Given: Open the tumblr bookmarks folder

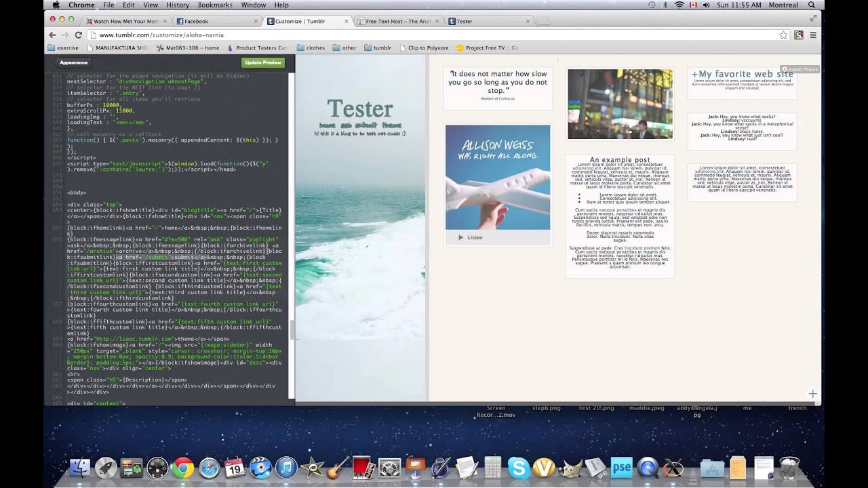Looking at the screenshot, I should point(378,48).
